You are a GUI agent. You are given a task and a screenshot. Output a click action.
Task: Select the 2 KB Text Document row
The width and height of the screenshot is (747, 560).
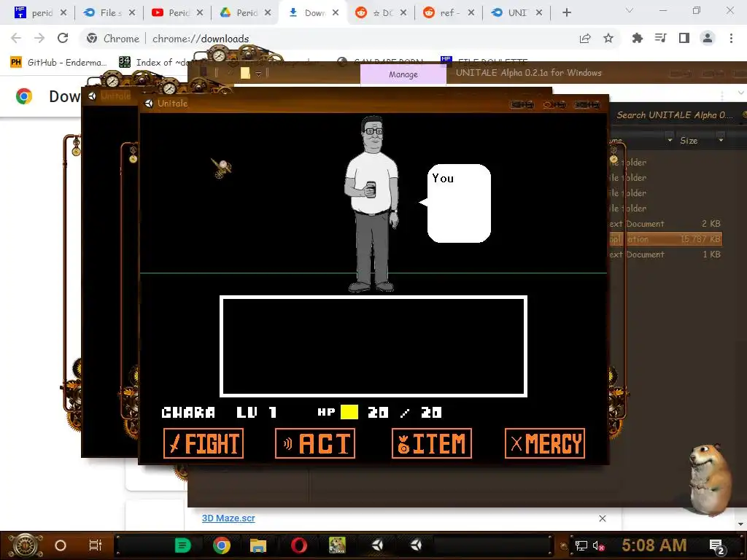pos(665,224)
